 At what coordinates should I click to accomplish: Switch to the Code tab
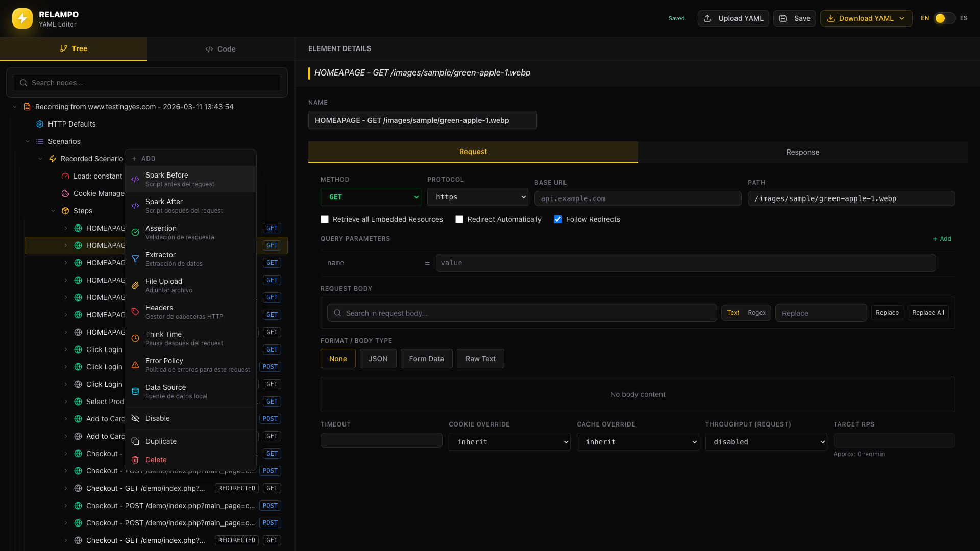click(220, 48)
